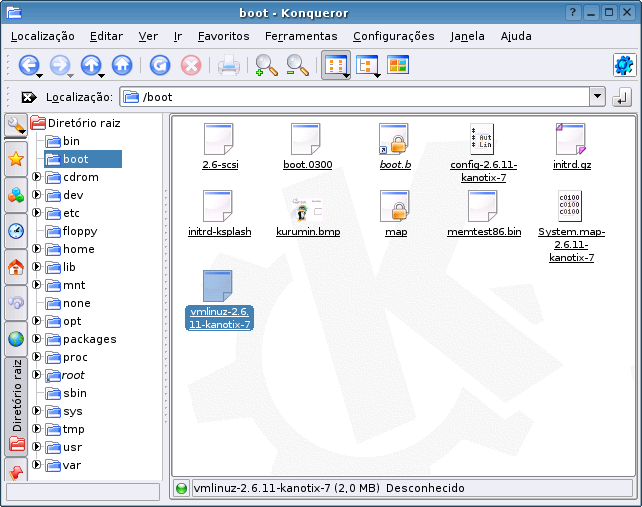
Task: Open the boot.0300 file link
Action: click(x=308, y=165)
